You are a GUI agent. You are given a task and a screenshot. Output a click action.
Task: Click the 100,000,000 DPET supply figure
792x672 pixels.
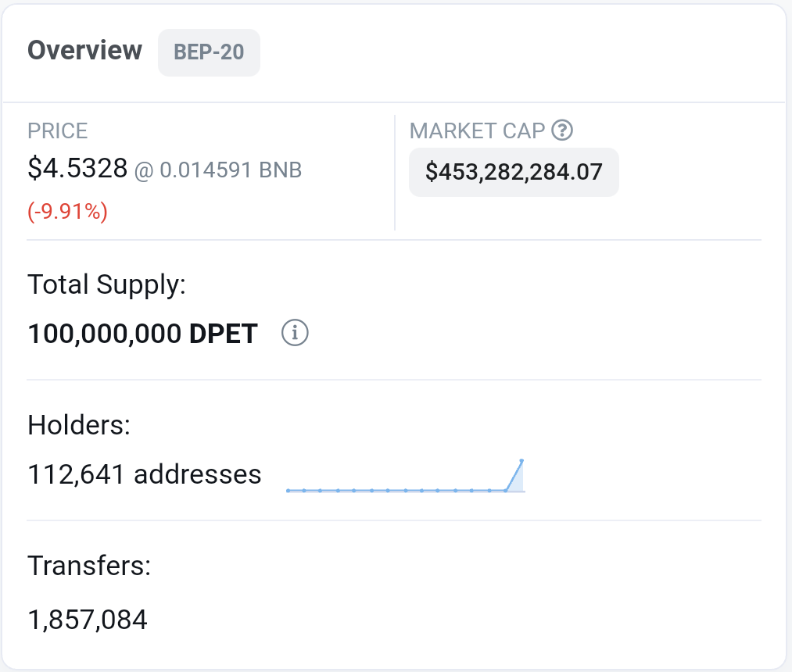pyautogui.click(x=143, y=334)
